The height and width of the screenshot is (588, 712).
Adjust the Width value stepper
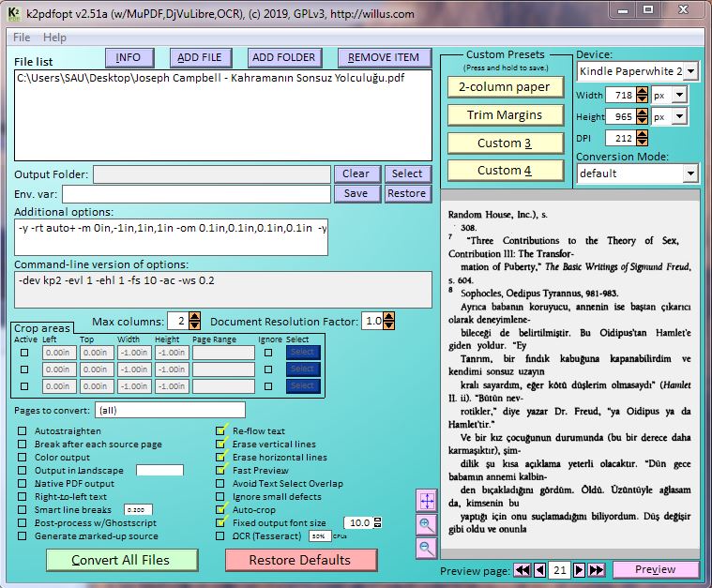[642, 95]
